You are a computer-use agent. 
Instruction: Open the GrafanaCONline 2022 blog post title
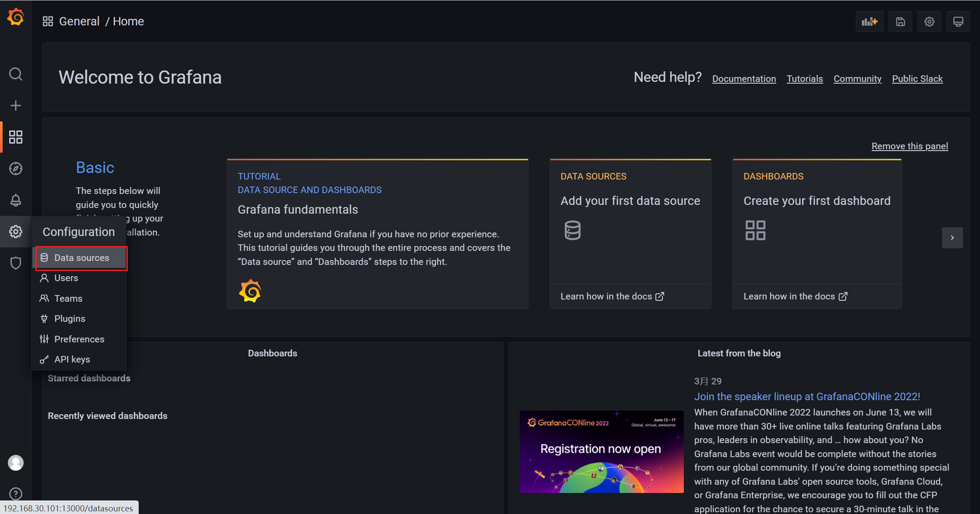[x=807, y=397]
